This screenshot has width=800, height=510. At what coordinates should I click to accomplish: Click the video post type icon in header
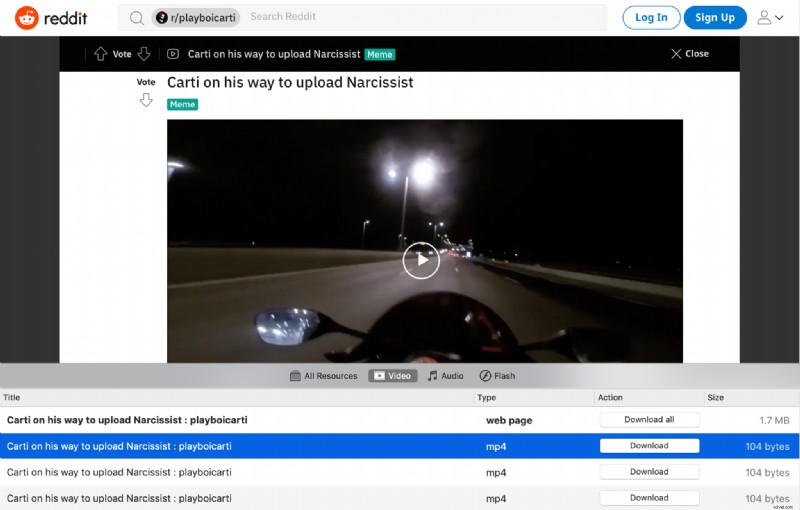(x=173, y=54)
